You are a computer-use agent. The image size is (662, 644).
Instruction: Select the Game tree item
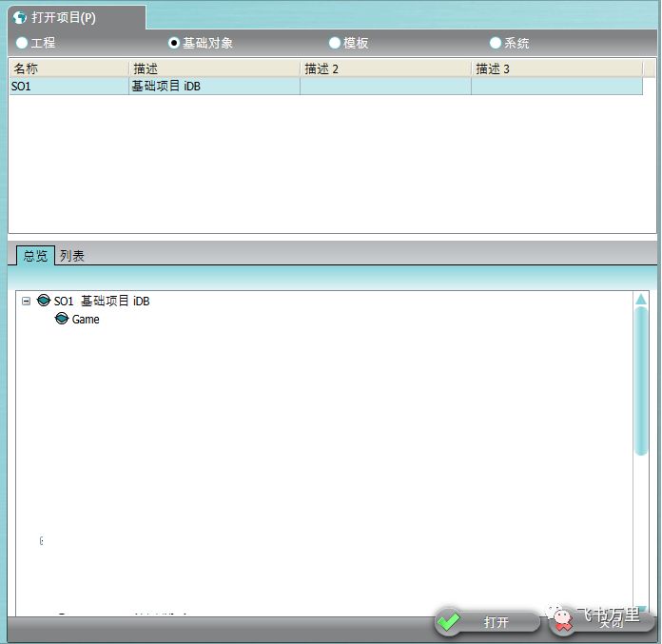(86, 320)
